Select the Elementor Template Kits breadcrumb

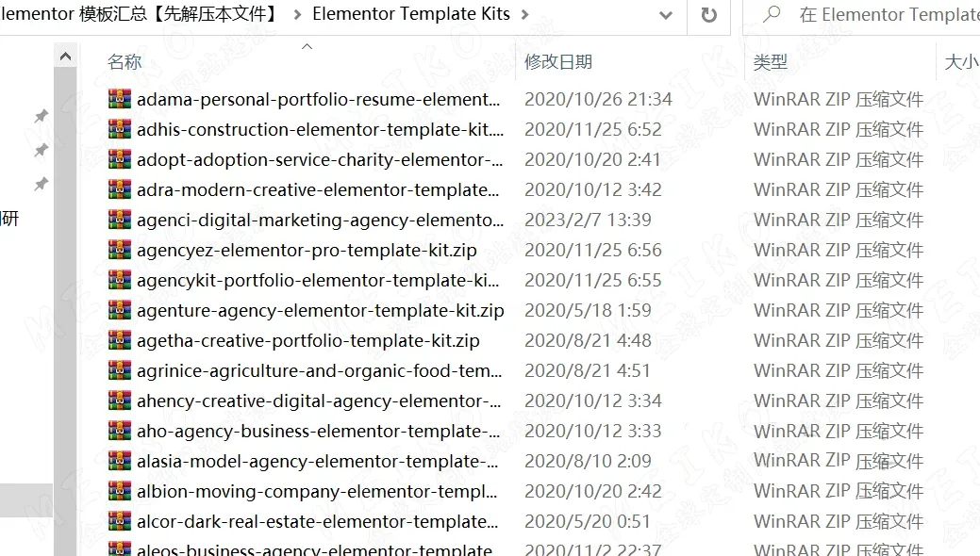tap(410, 14)
